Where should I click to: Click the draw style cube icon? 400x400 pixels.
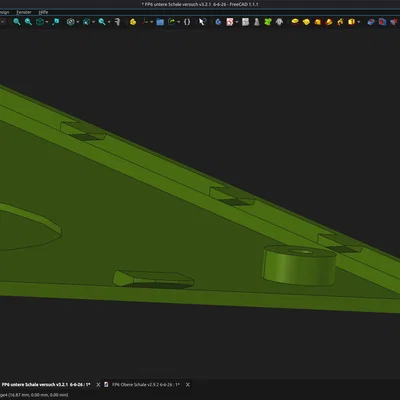[x=40, y=22]
